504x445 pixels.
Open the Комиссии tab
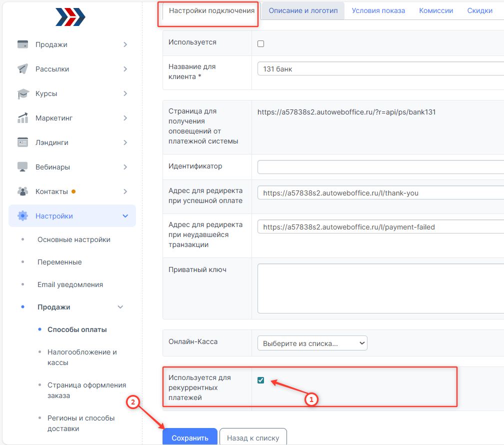436,10
